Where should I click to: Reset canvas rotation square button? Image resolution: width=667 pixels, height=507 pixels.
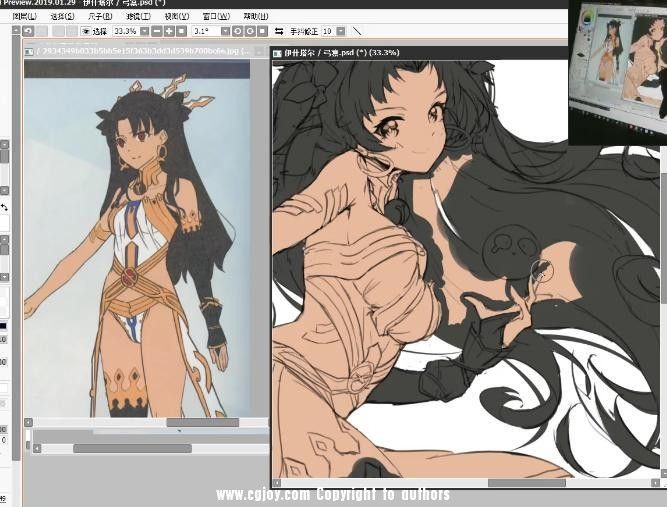tap(262, 31)
